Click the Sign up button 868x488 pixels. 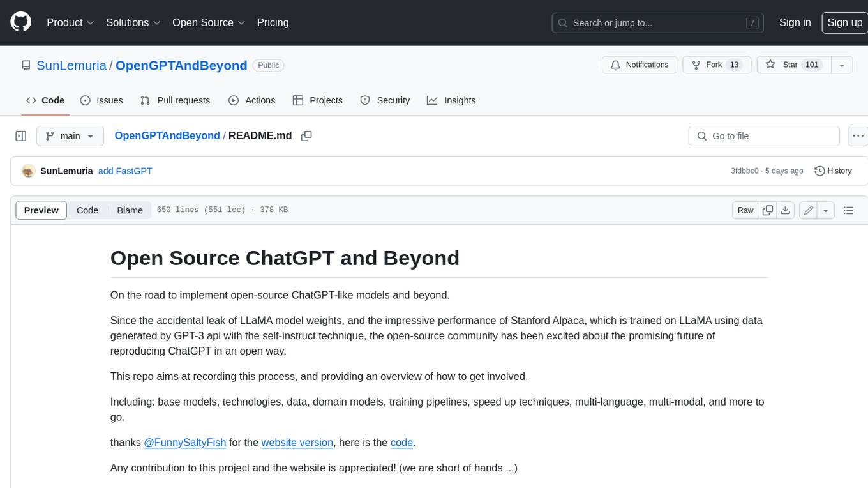pos(844,22)
